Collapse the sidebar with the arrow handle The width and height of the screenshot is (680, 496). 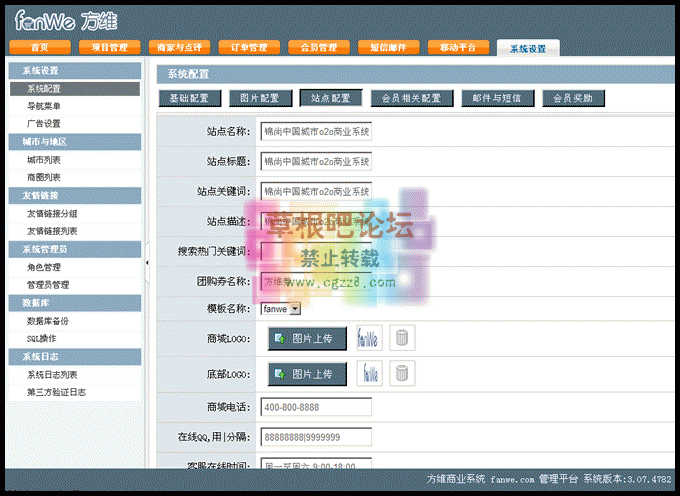[x=147, y=263]
